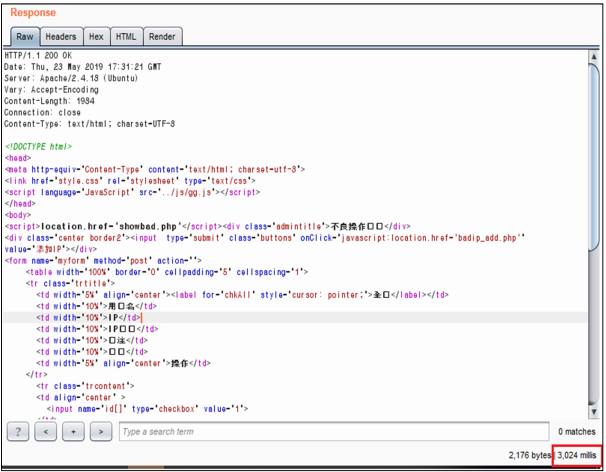Click the scrollbar down arrow
The image size is (606, 472).
click(594, 412)
